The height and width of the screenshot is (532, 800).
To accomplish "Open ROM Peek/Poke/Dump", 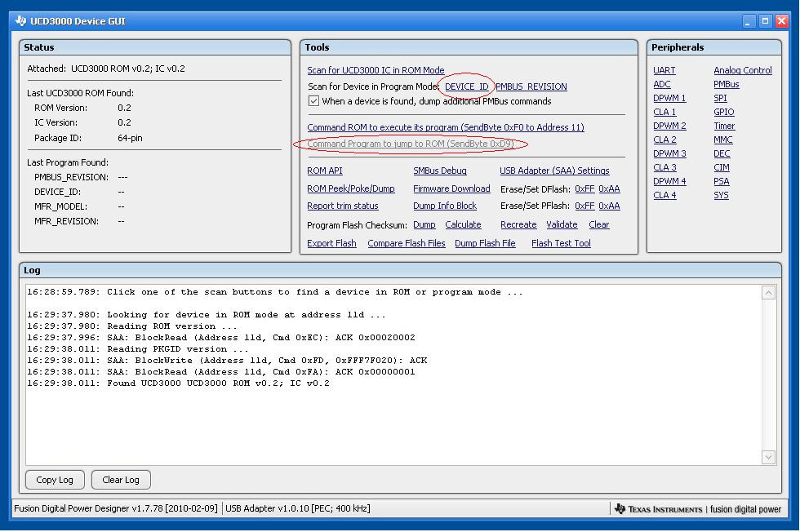I will [351, 188].
